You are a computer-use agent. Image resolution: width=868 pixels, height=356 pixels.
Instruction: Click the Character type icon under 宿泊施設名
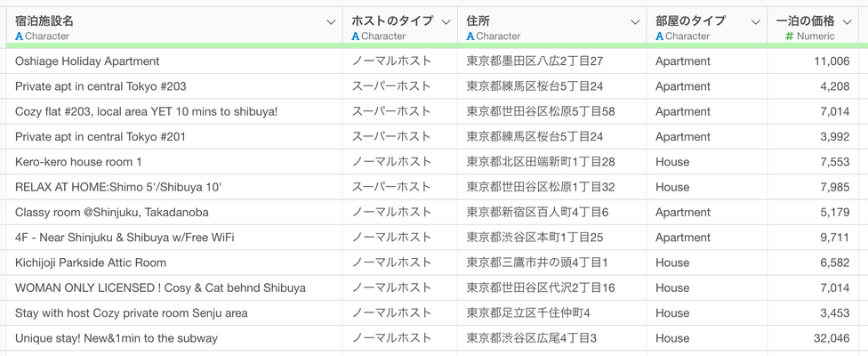coord(20,36)
